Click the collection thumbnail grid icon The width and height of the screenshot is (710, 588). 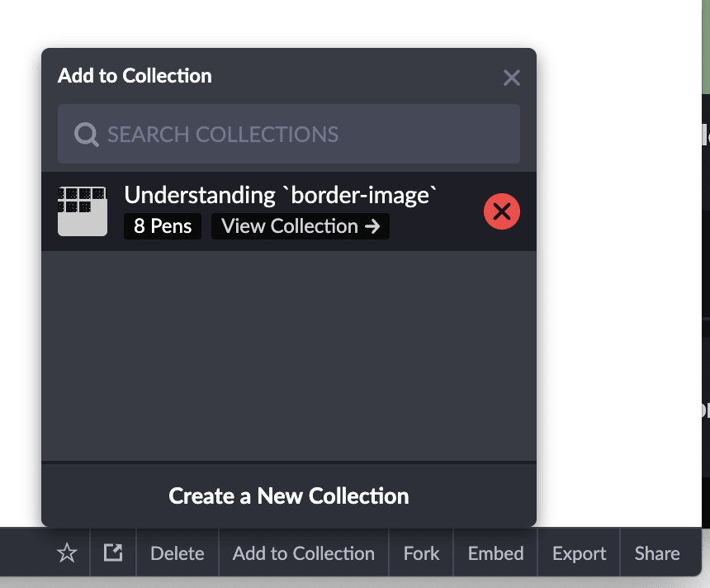point(83,211)
